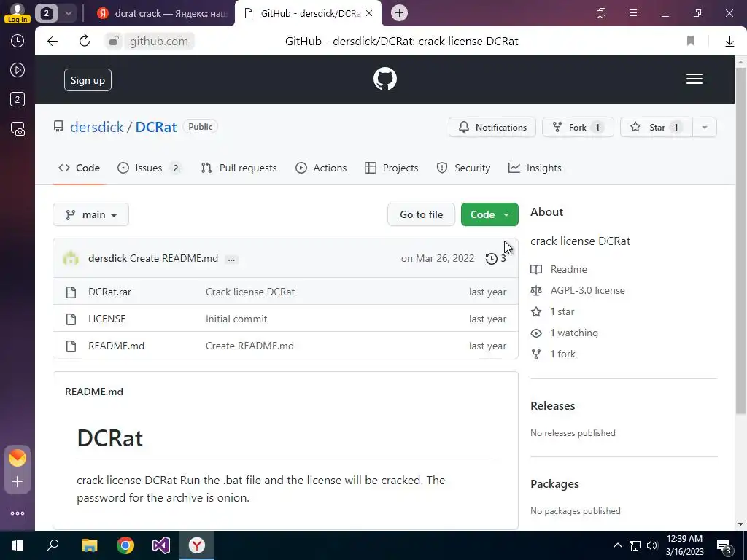
Task: Open the Pull requests tab
Action: pyautogui.click(x=239, y=168)
